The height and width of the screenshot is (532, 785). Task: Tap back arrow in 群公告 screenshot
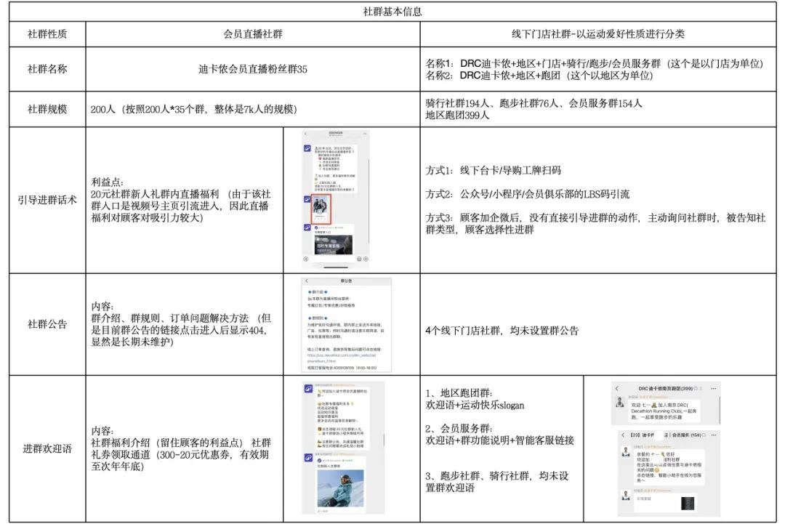[307, 281]
